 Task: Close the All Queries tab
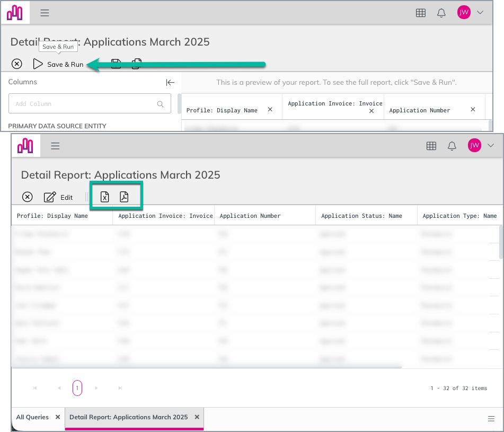58,417
